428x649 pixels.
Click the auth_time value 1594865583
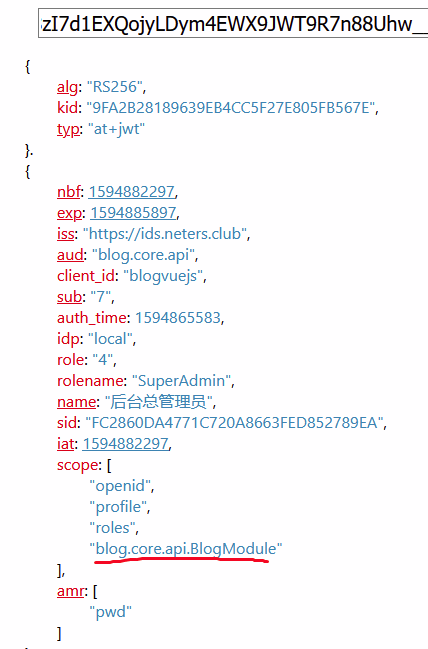178,318
